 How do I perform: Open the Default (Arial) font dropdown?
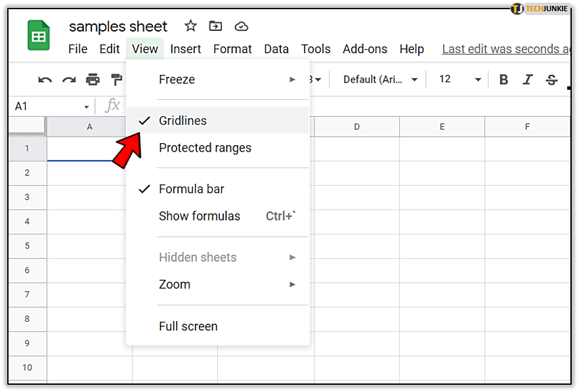pyautogui.click(x=381, y=79)
